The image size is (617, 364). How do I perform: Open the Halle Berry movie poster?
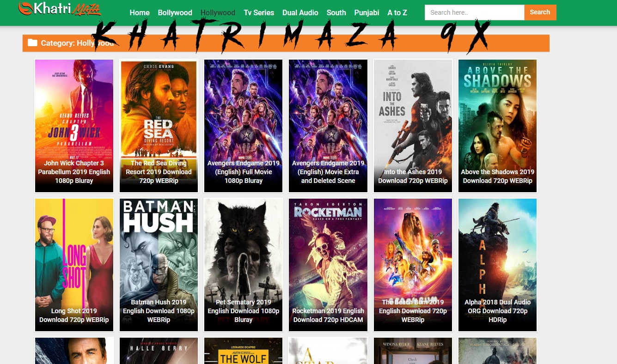coord(159,351)
